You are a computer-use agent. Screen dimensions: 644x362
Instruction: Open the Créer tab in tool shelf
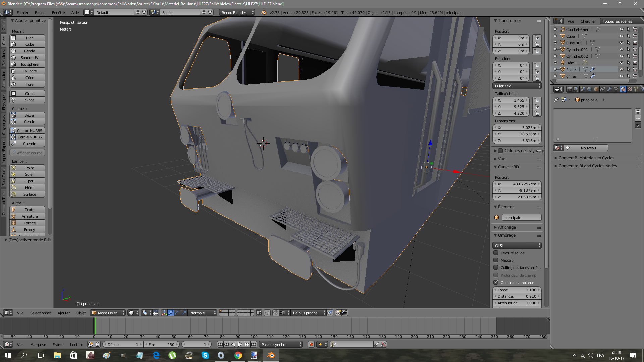[x=4, y=41]
